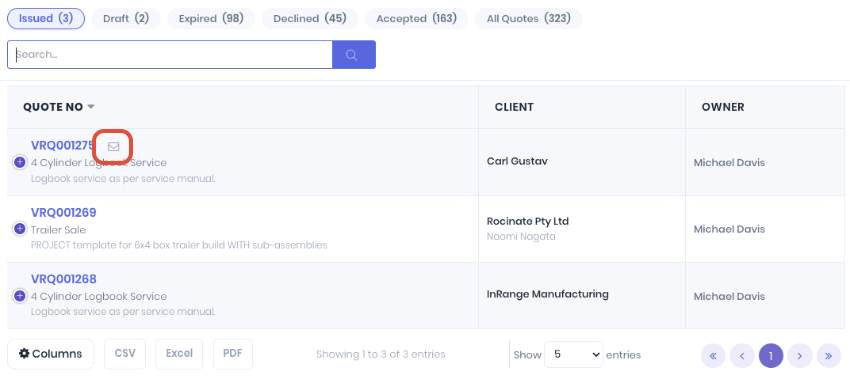Sort by the Quote No column arrow

click(x=91, y=107)
